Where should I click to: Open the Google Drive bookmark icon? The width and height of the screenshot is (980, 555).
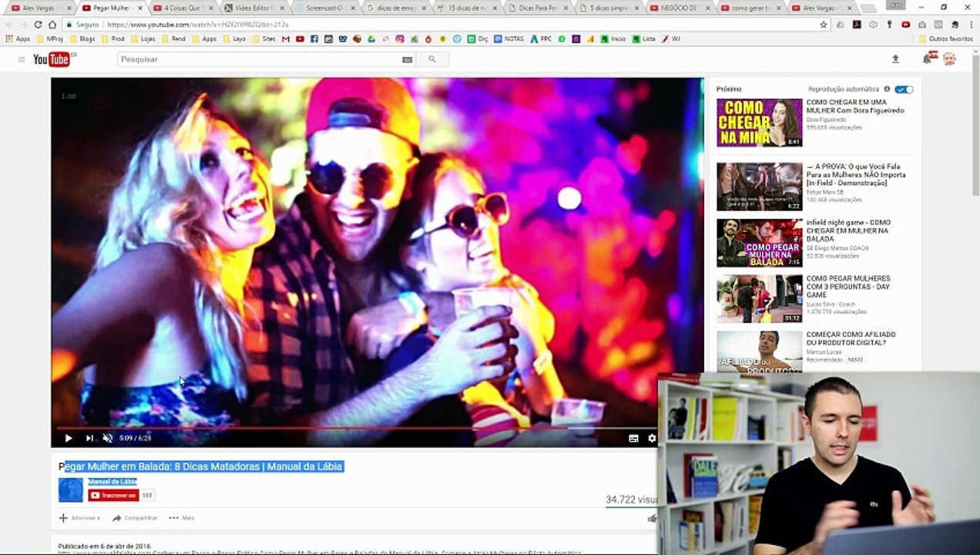click(x=372, y=39)
